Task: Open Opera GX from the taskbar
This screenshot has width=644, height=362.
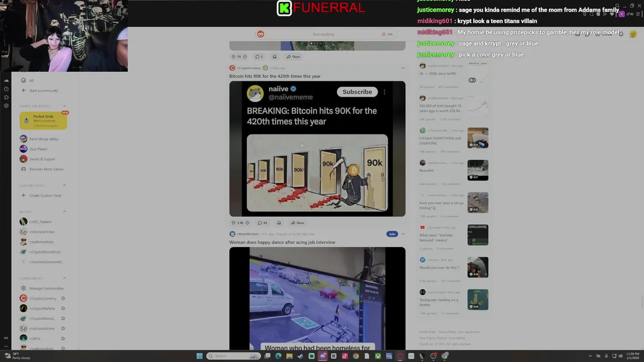Action: coord(400,356)
